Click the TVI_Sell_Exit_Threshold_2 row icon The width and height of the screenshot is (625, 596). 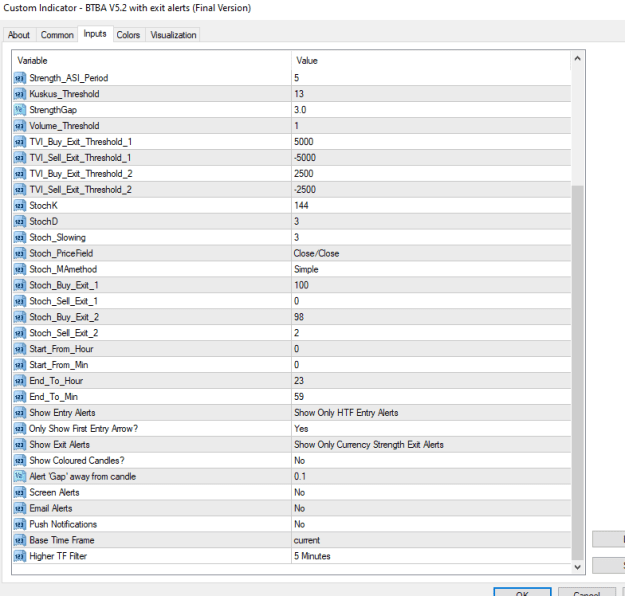[x=20, y=190]
